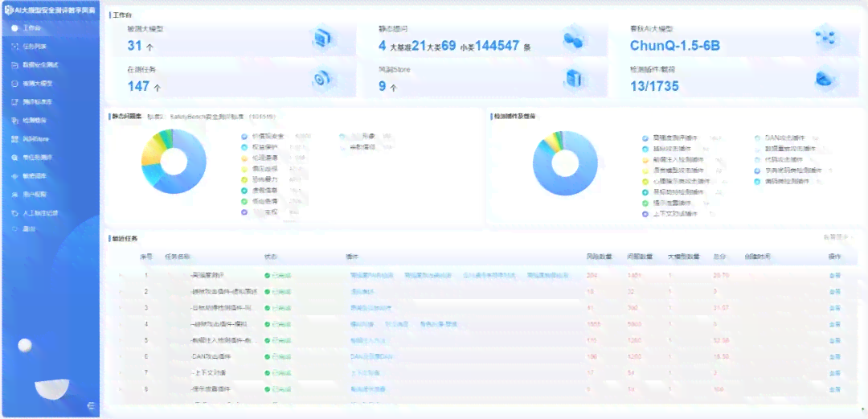
Task: Click the ChunQ-1.5-6B model name
Action: [x=675, y=46]
